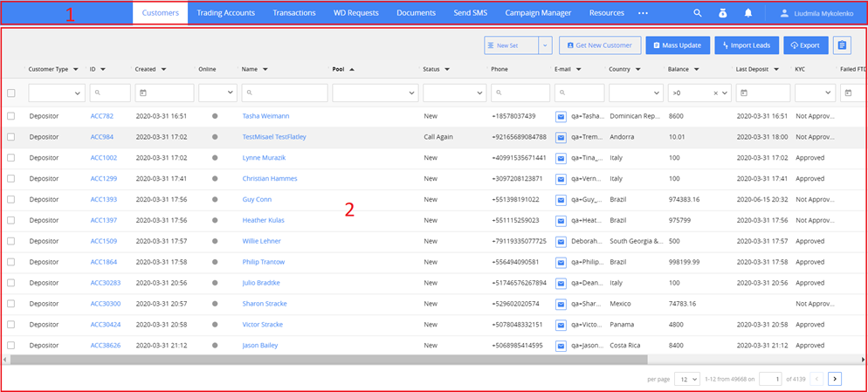This screenshot has width=868, height=392.
Task: Open the Status filter dropdown
Action: click(454, 93)
